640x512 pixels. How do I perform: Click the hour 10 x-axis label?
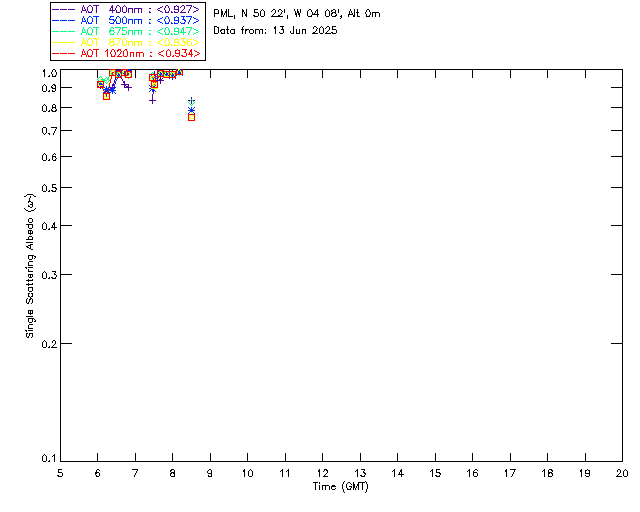click(247, 473)
